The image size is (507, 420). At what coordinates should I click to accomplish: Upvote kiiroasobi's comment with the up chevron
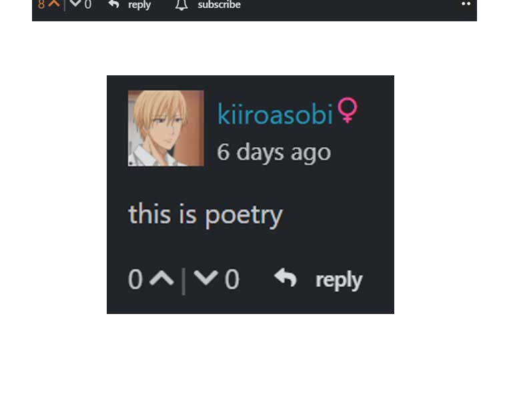tap(161, 279)
